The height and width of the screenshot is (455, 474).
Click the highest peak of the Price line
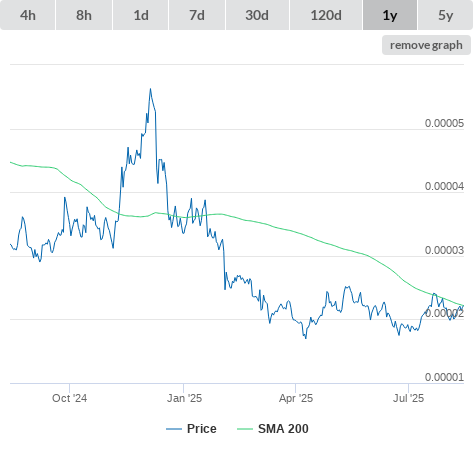(150, 89)
